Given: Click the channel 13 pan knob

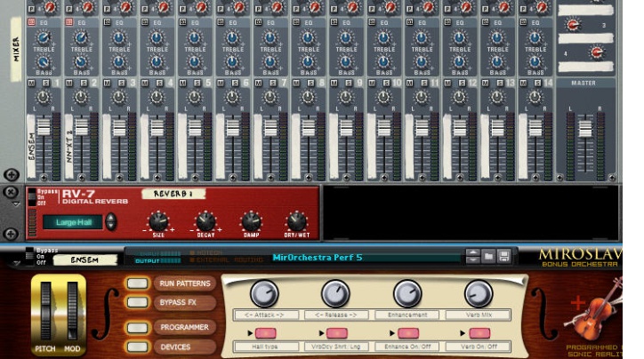Looking at the screenshot, I should pos(497,98).
